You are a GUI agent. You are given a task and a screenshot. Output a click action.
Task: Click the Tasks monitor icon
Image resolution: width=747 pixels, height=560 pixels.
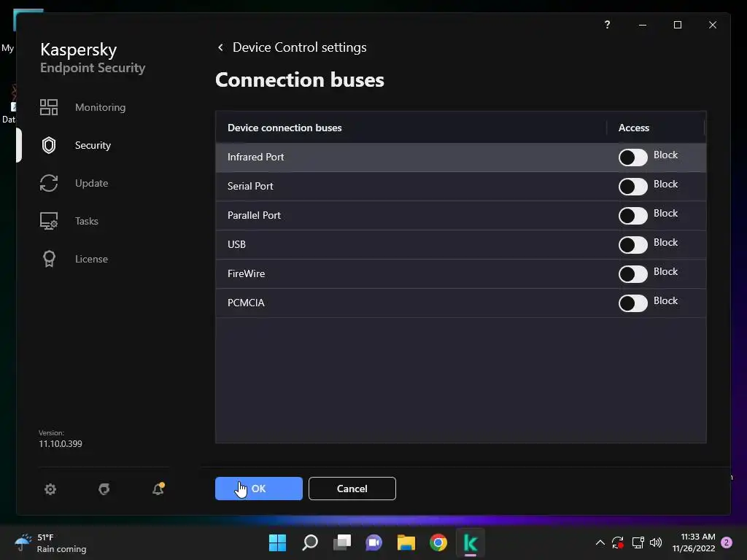[49, 221]
